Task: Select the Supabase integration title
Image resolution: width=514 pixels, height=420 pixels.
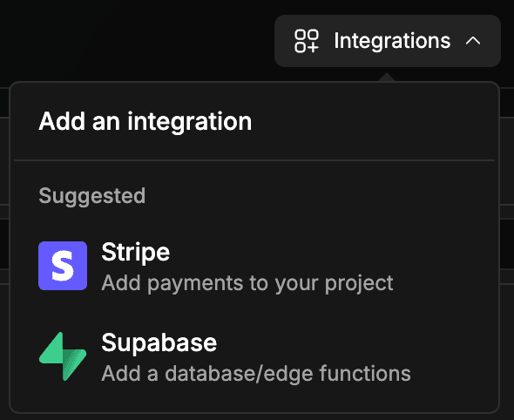Action: pos(159,343)
